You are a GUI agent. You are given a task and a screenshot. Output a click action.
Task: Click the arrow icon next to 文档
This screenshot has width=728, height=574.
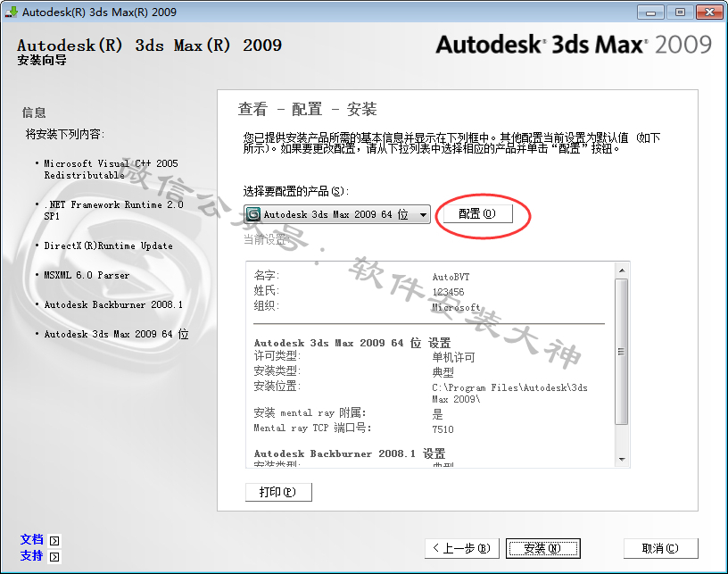coord(54,541)
